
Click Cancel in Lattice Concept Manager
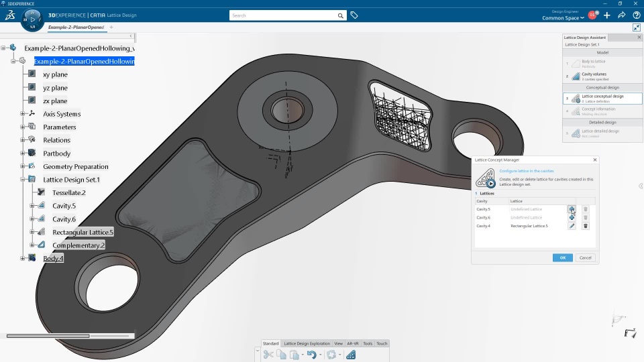click(x=585, y=257)
